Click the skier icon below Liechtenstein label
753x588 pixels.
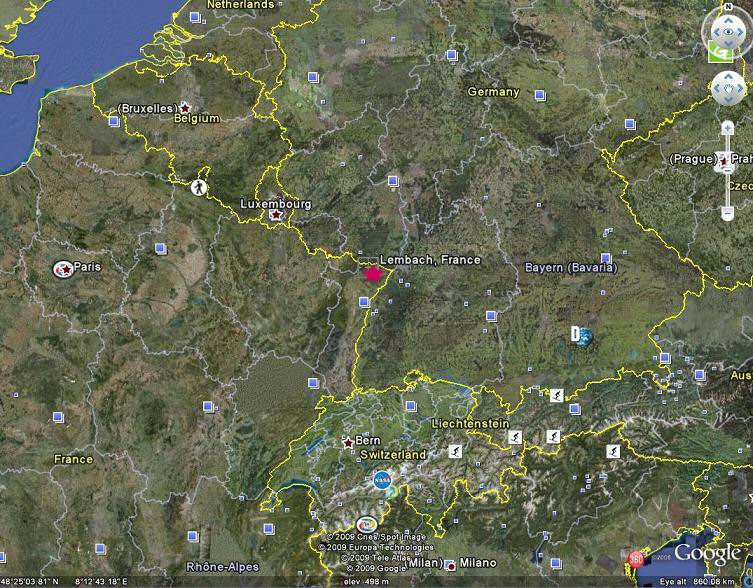click(x=516, y=439)
